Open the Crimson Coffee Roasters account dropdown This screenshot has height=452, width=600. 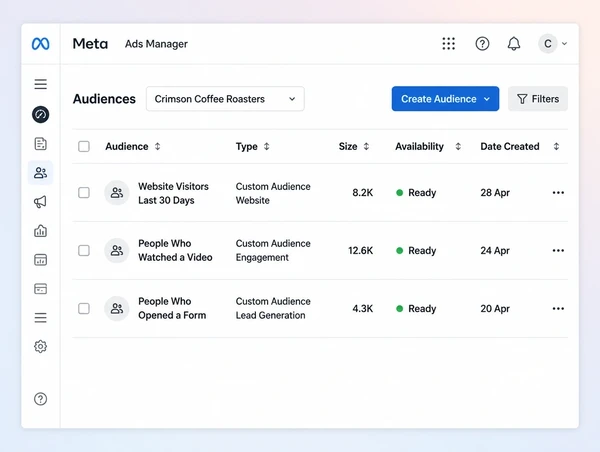(225, 99)
